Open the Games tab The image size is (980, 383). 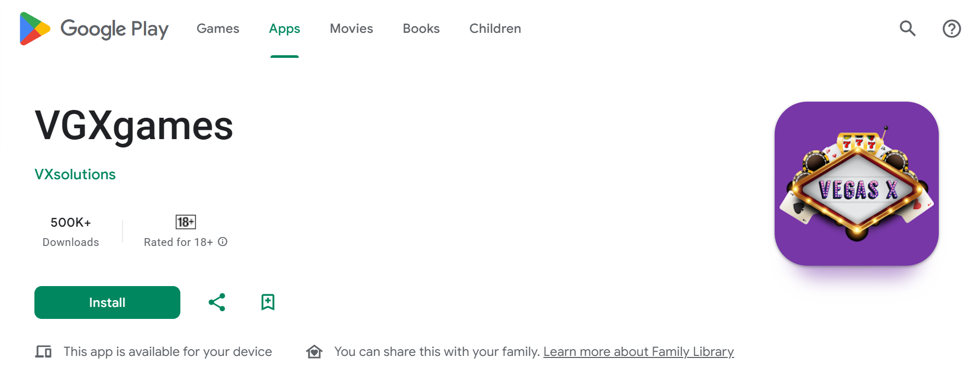[218, 29]
